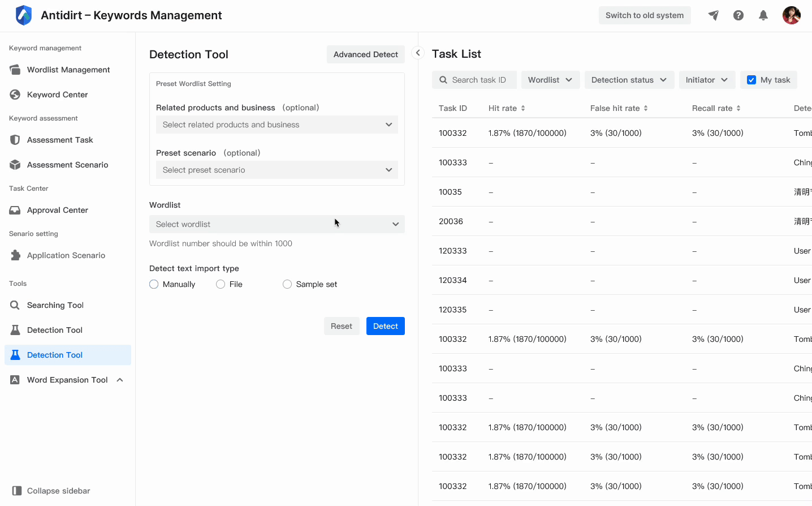Open the Select wordlist dropdown
Viewport: 812px width, 506px height.
277,224
